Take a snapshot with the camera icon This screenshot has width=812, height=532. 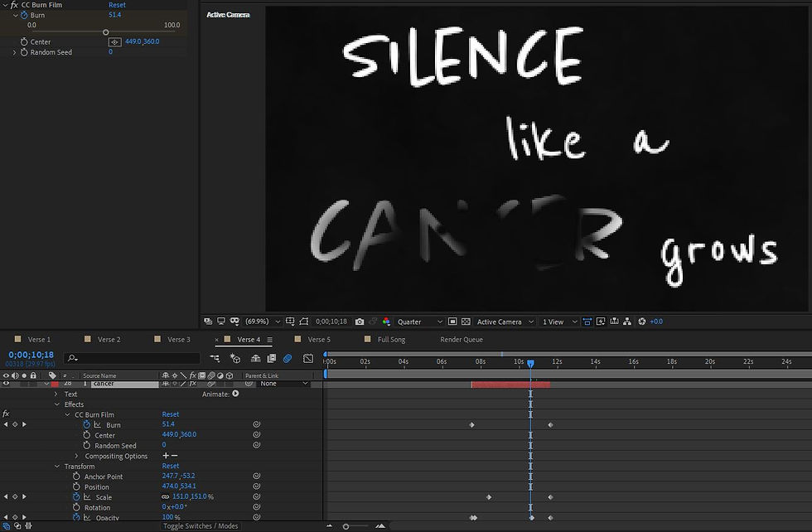[360, 322]
